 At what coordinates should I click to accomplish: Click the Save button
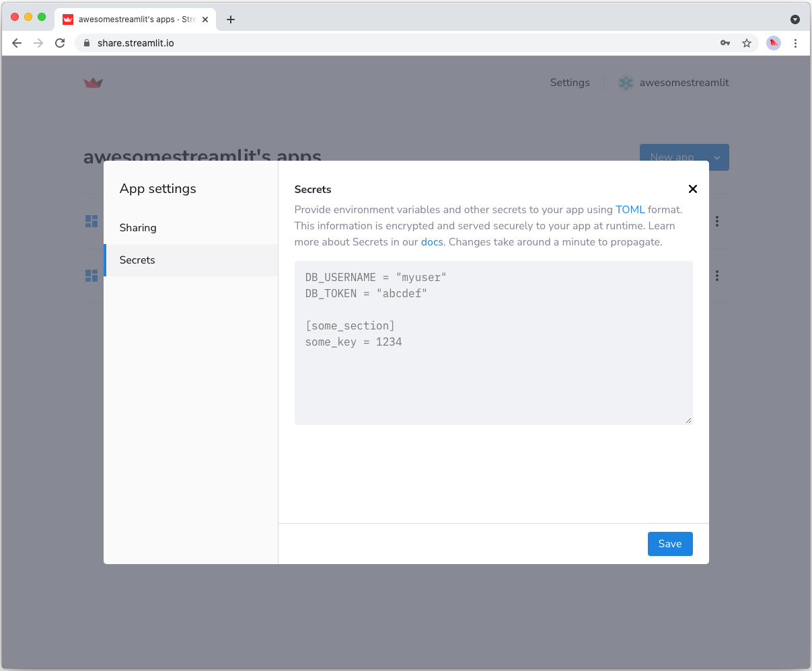669,544
